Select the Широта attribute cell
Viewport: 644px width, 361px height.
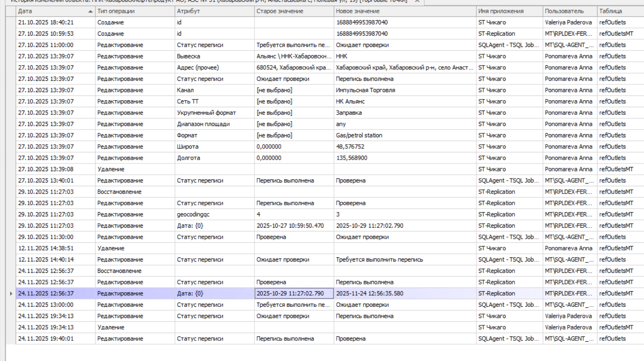[215, 147]
